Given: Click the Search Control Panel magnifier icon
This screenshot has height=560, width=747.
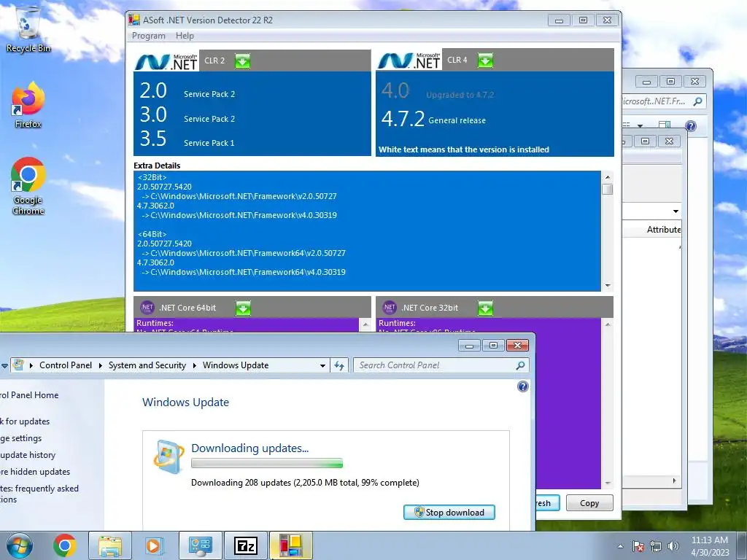Looking at the screenshot, I should pyautogui.click(x=520, y=365).
